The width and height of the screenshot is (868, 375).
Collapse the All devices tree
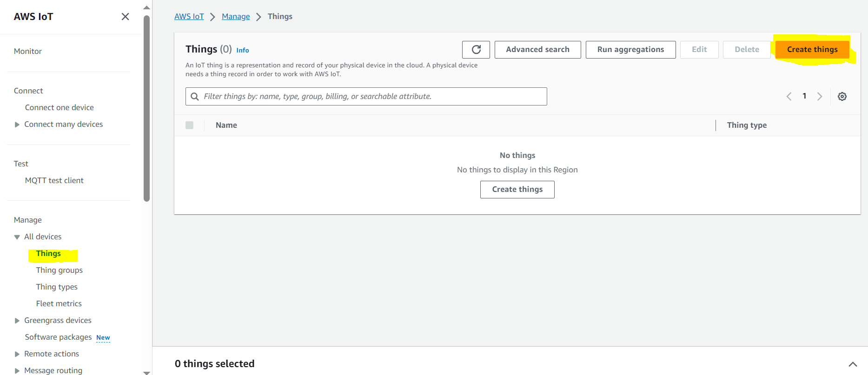click(17, 237)
